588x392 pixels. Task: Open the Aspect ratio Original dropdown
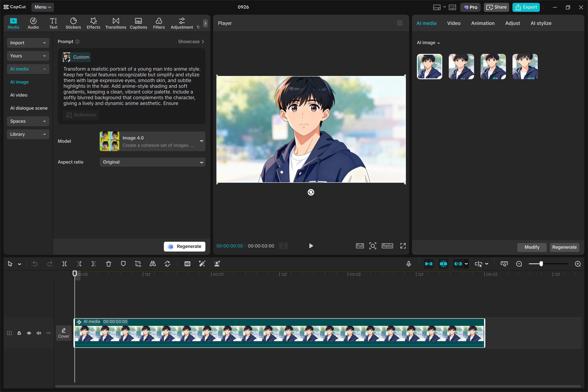click(152, 162)
